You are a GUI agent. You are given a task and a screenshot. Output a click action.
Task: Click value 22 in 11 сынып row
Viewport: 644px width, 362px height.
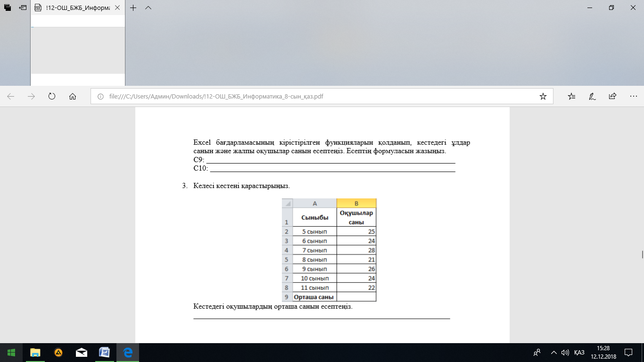coord(356,288)
